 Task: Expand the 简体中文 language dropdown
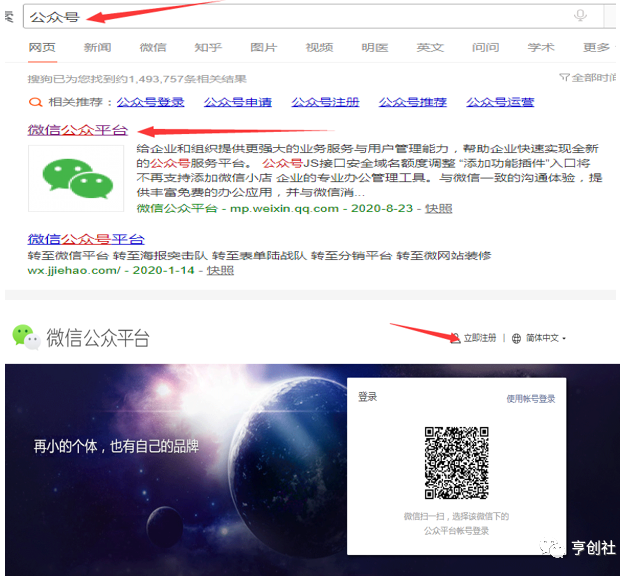(546, 338)
